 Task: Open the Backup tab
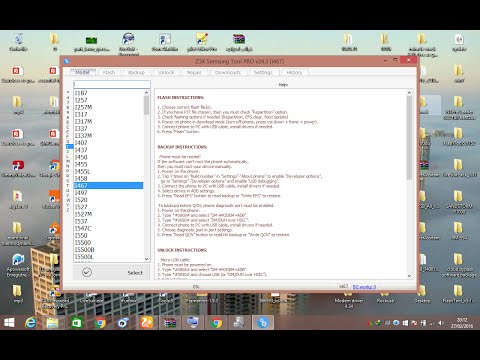tap(136, 72)
